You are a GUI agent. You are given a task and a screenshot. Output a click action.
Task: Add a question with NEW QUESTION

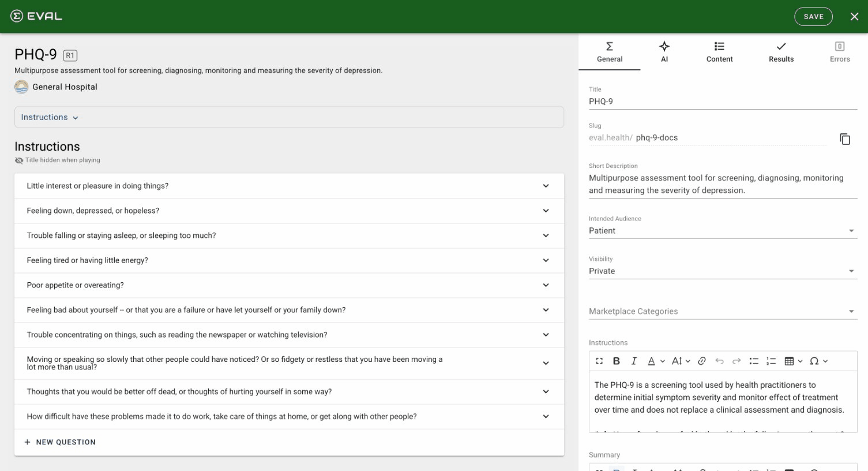60,442
